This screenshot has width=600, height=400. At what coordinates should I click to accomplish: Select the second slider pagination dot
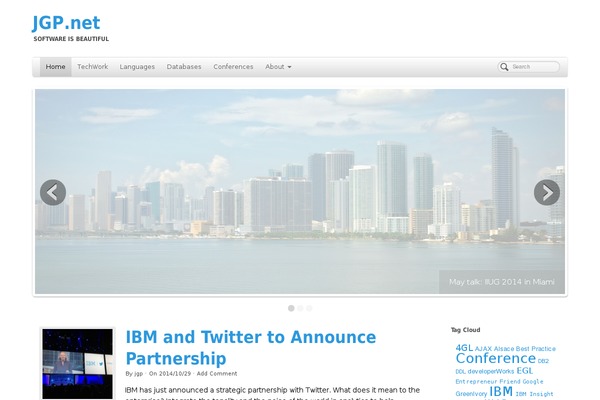pyautogui.click(x=300, y=308)
